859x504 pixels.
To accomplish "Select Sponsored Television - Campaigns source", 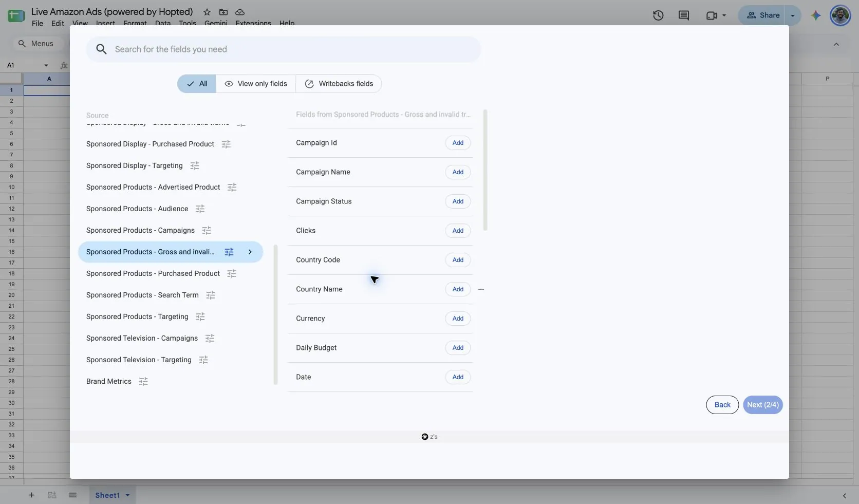I will click(x=142, y=338).
